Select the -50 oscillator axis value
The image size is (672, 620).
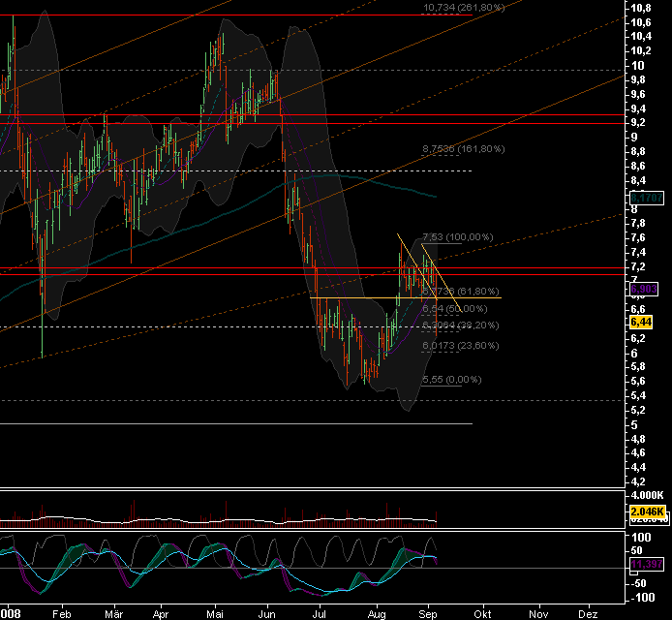(x=639, y=583)
